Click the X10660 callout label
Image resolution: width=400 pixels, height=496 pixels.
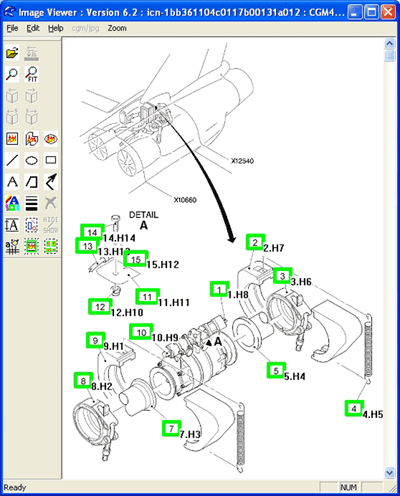click(185, 200)
